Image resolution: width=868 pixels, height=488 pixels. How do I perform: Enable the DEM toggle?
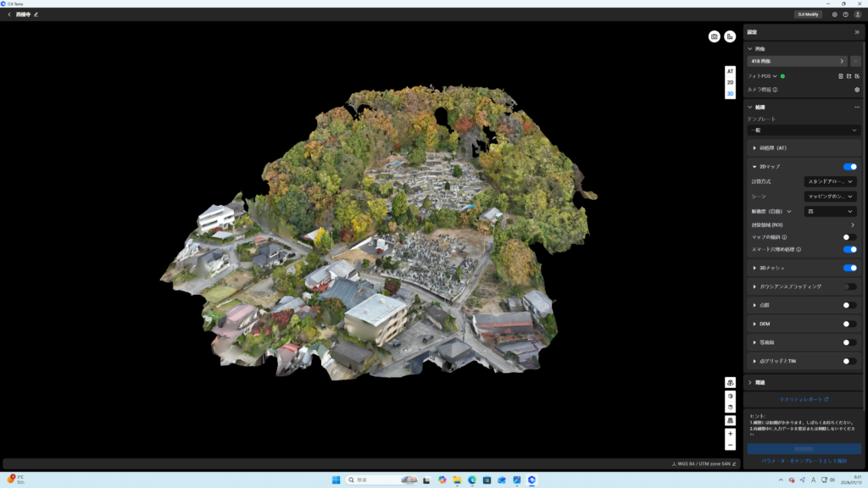(849, 324)
